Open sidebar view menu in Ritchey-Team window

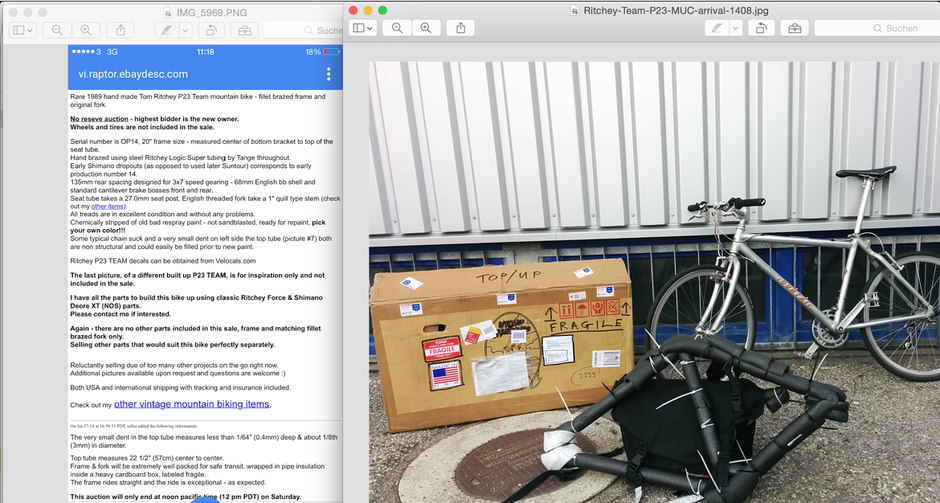tap(363, 28)
